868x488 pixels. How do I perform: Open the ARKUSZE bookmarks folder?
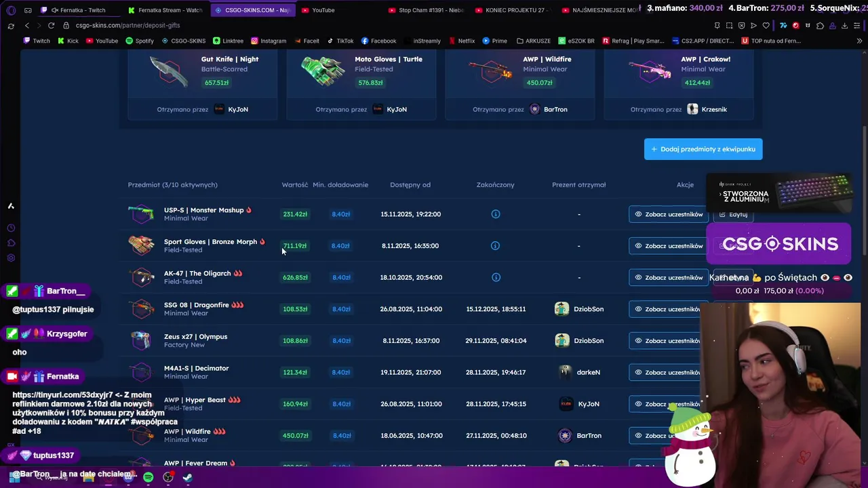(x=534, y=41)
